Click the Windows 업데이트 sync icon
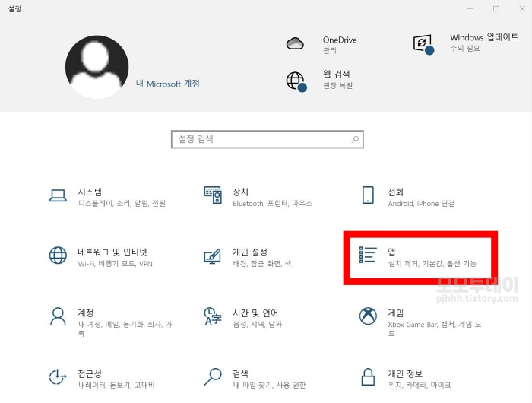This screenshot has width=532, height=403. tap(423, 44)
